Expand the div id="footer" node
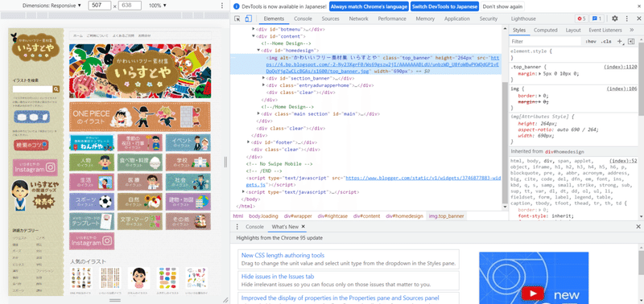 tap(249, 142)
